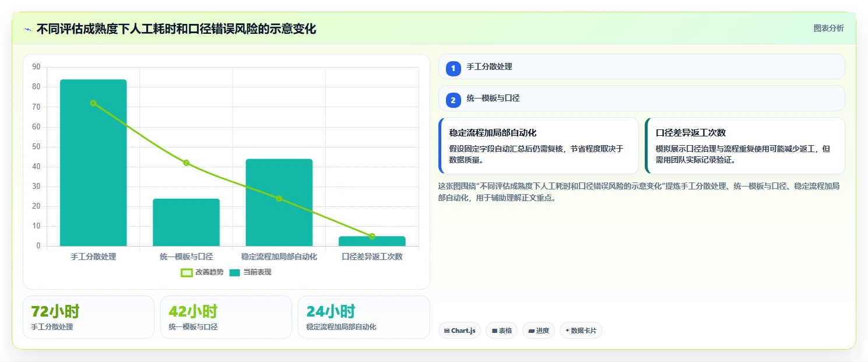Click the 表格 tag
Image resolution: width=868 pixels, height=362 pixels.
pos(501,331)
